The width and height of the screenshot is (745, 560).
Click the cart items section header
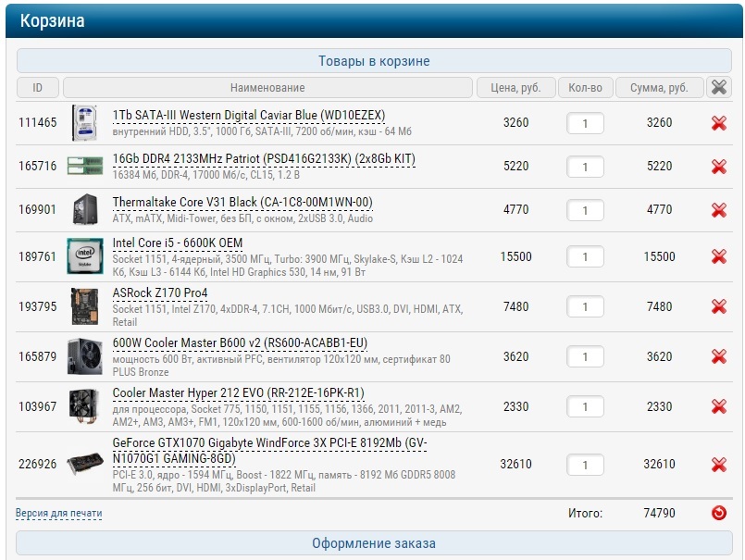point(374,61)
